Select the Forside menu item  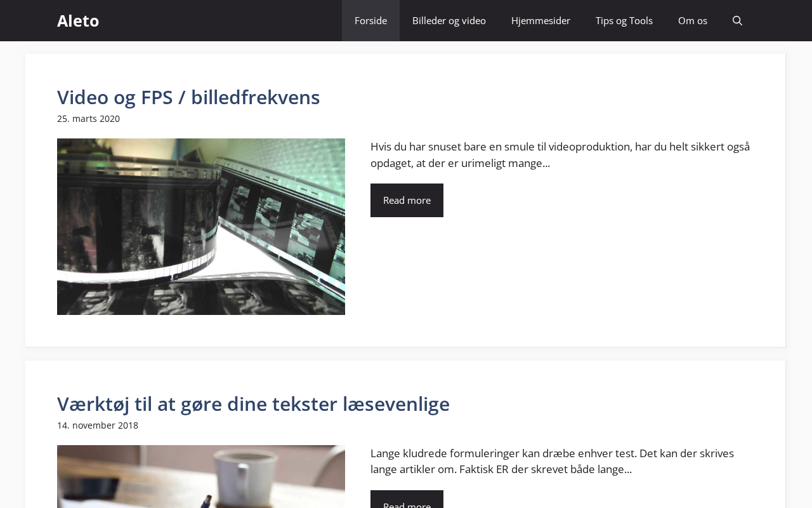370,20
